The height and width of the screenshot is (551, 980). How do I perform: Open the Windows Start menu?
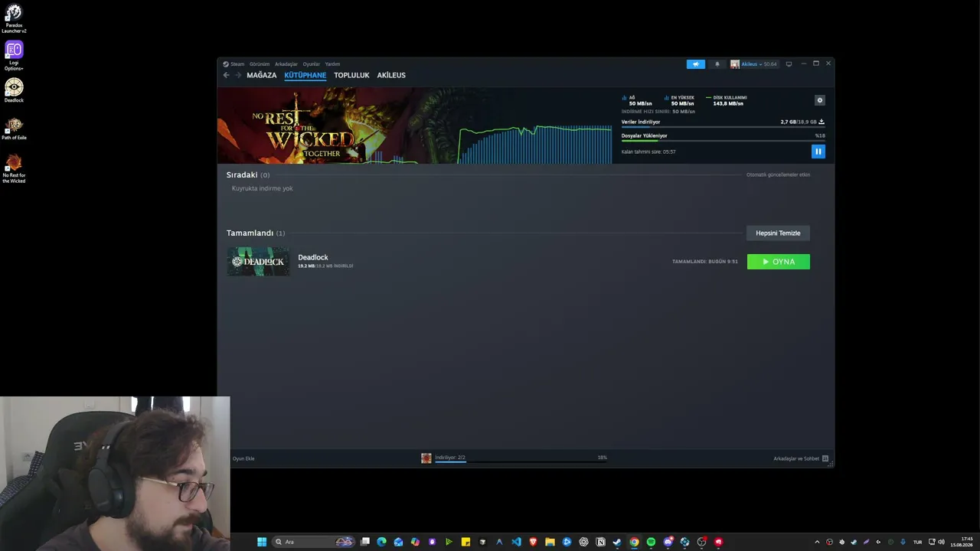(x=262, y=542)
